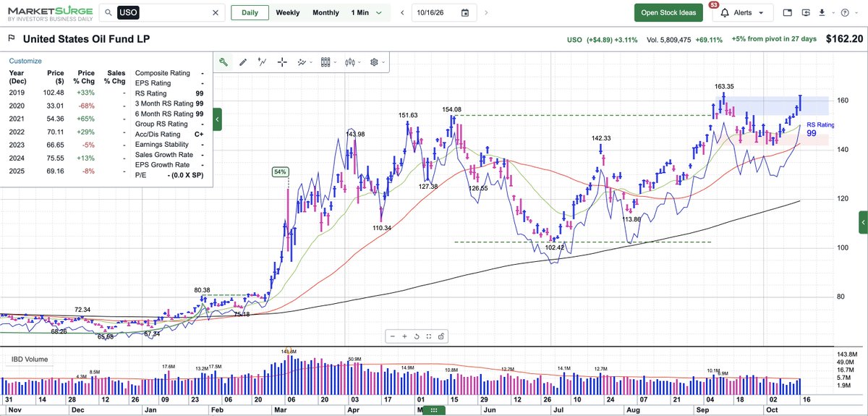The height and width of the screenshot is (416, 868).
Task: Click the 53 alerts notification badge
Action: click(714, 5)
